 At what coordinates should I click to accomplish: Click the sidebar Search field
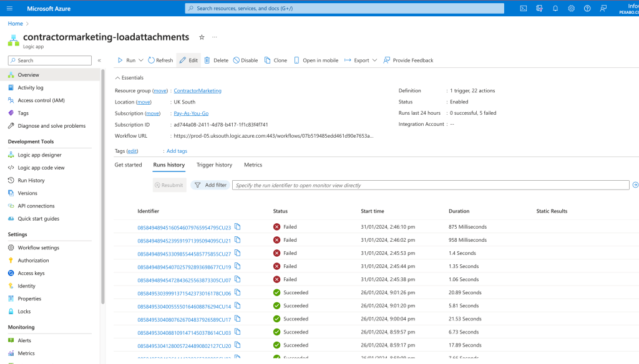click(50, 60)
